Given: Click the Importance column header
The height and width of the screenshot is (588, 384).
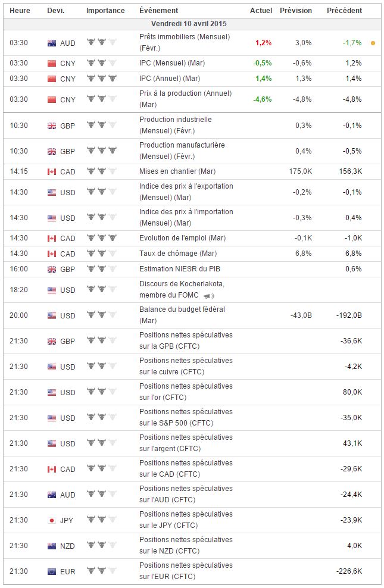Looking at the screenshot, I should [105, 11].
